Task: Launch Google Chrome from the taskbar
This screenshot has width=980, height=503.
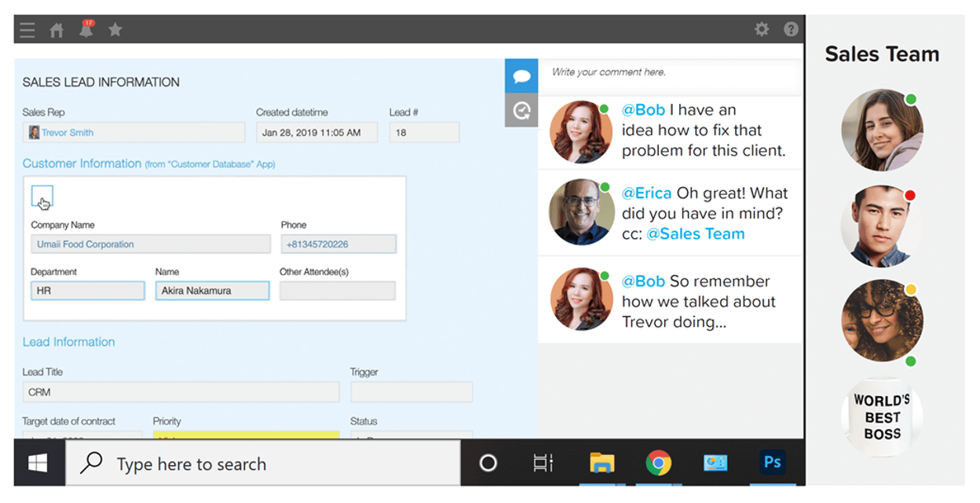Action: tap(658, 463)
